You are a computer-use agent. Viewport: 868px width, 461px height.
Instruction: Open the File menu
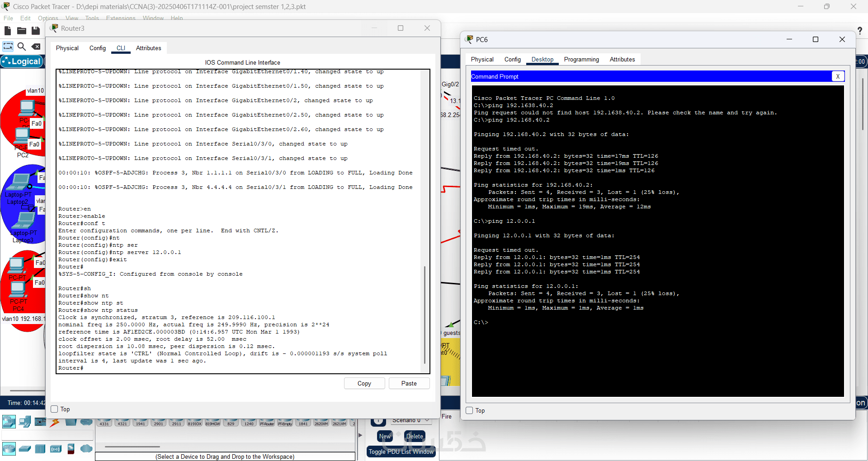click(x=8, y=18)
